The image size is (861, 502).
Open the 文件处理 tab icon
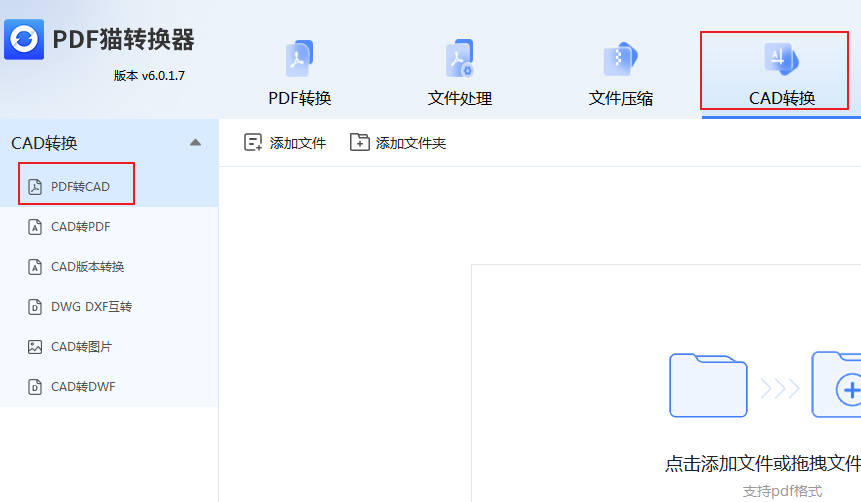pyautogui.click(x=460, y=58)
